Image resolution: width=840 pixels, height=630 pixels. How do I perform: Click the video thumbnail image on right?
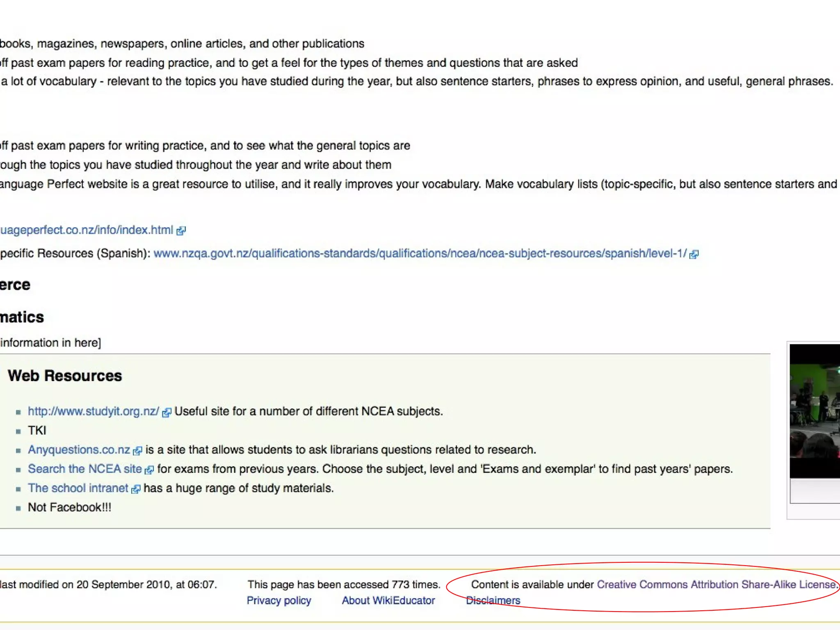815,411
